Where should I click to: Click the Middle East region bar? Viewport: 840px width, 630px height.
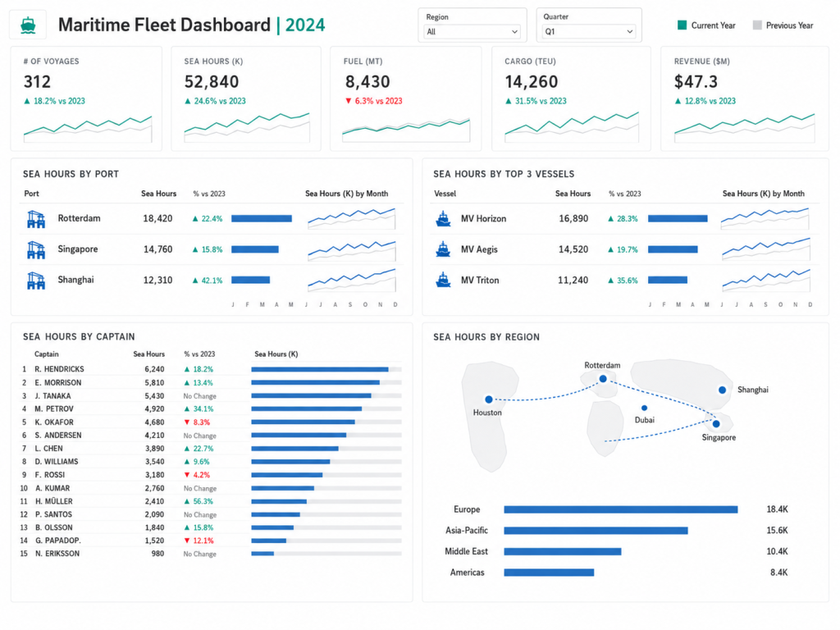coord(563,551)
